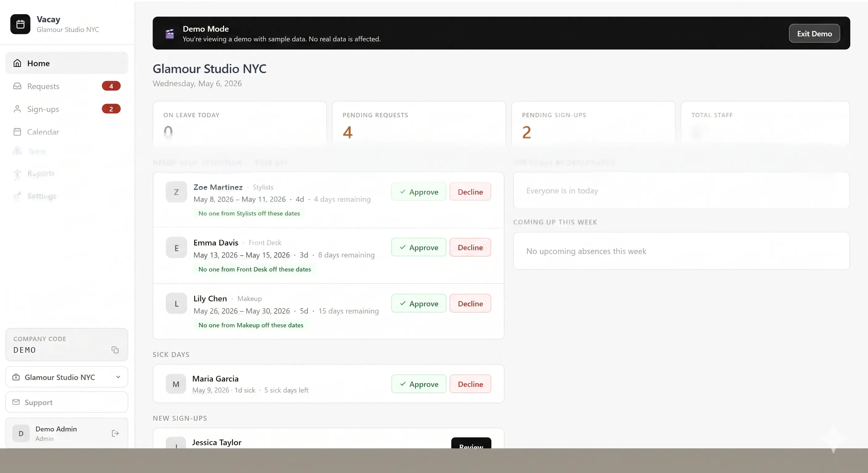
Task: Click the Demo Admin name
Action: tap(56, 429)
